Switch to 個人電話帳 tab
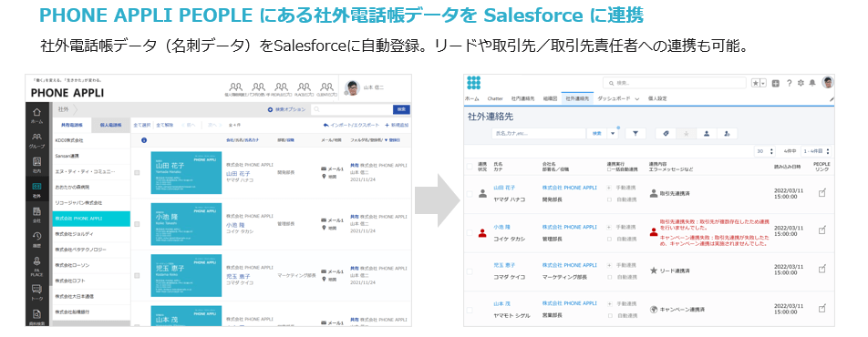The height and width of the screenshot is (337, 868). 110,125
